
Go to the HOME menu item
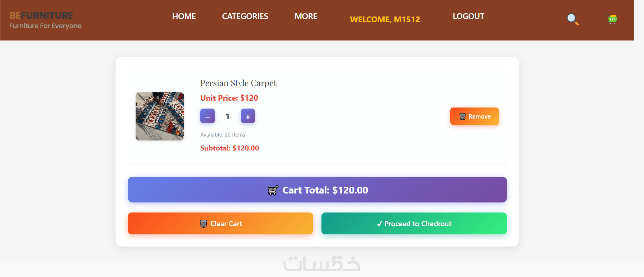pyautogui.click(x=184, y=16)
